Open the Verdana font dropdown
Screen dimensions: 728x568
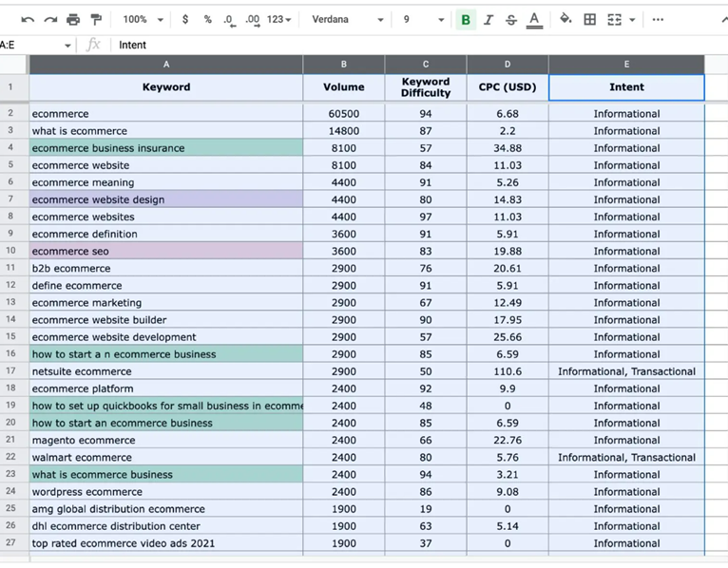coord(347,20)
